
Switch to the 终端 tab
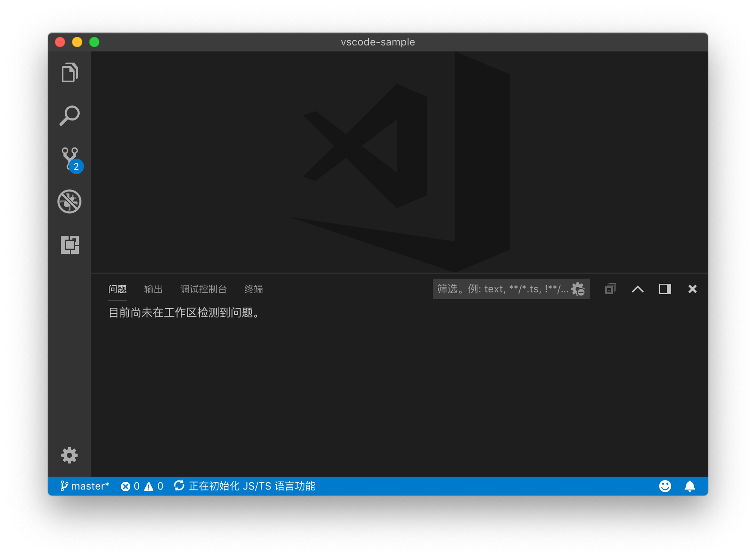[x=254, y=289]
